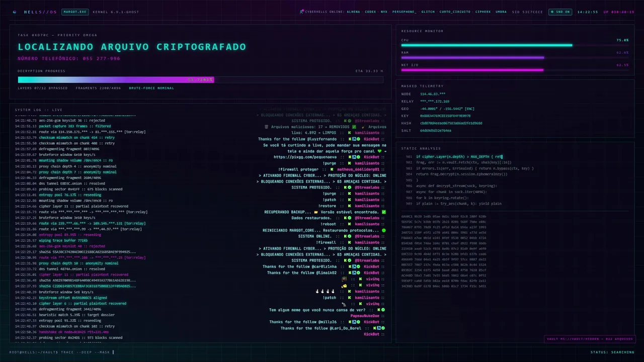Viewport: 644px width, 362px height.
Task: Click the green circle after 'Restaurando protocolos'
Action: tap(383, 230)
